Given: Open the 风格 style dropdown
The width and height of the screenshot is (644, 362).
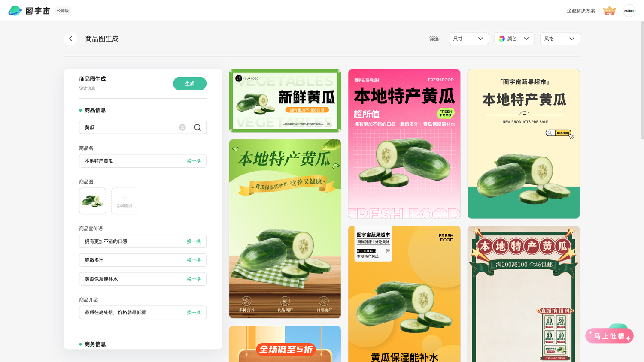Looking at the screenshot, I should click(x=560, y=39).
